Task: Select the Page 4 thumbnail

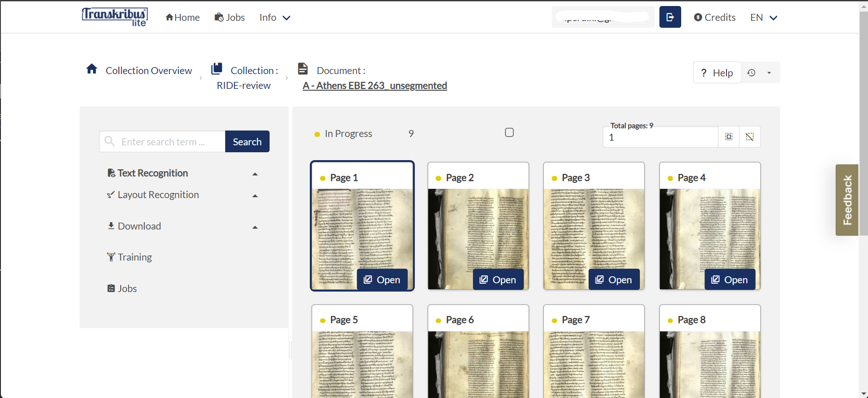Action: tap(710, 226)
